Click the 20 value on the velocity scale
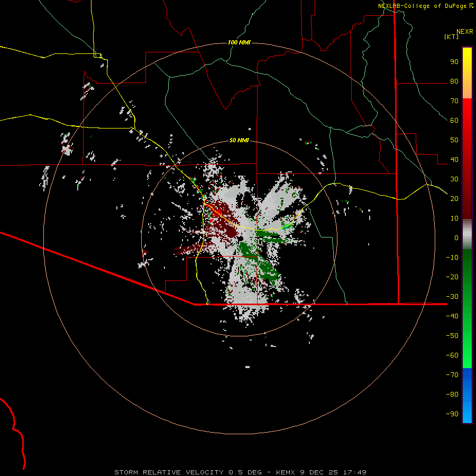This screenshot has width=476, height=476. pos(454,198)
